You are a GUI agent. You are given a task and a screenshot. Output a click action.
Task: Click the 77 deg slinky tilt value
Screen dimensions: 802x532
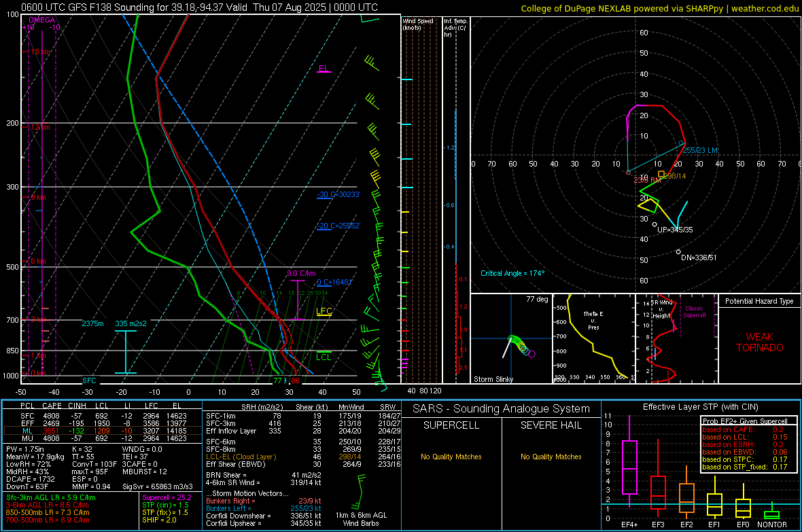point(537,299)
